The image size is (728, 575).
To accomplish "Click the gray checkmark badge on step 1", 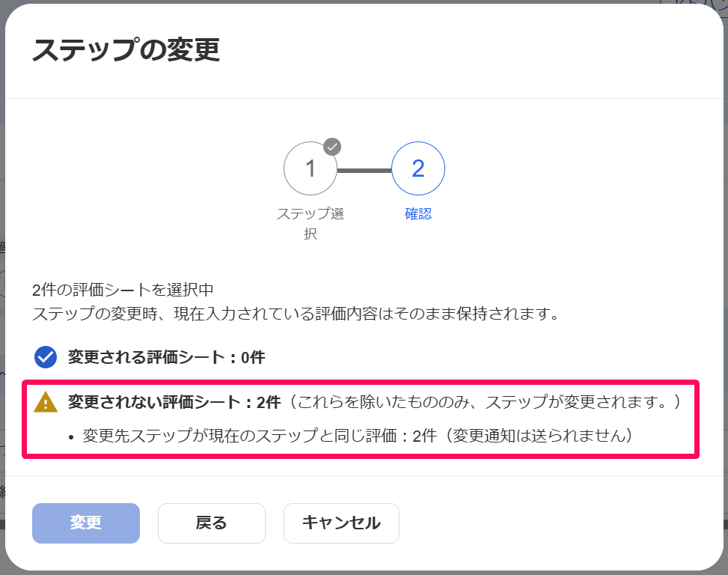I will click(332, 147).
